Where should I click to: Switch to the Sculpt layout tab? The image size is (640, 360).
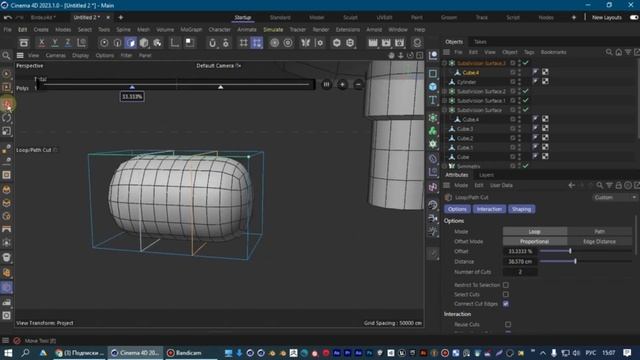(x=350, y=18)
